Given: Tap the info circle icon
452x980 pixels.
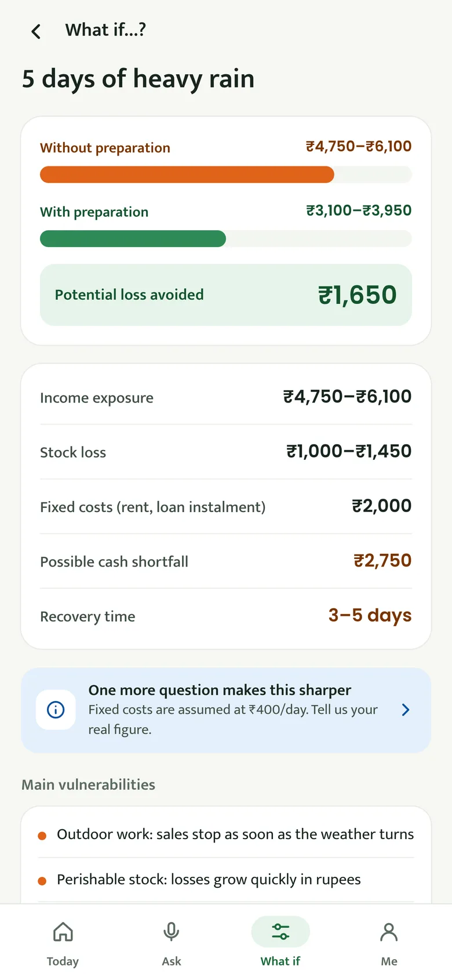Looking at the screenshot, I should tap(56, 710).
